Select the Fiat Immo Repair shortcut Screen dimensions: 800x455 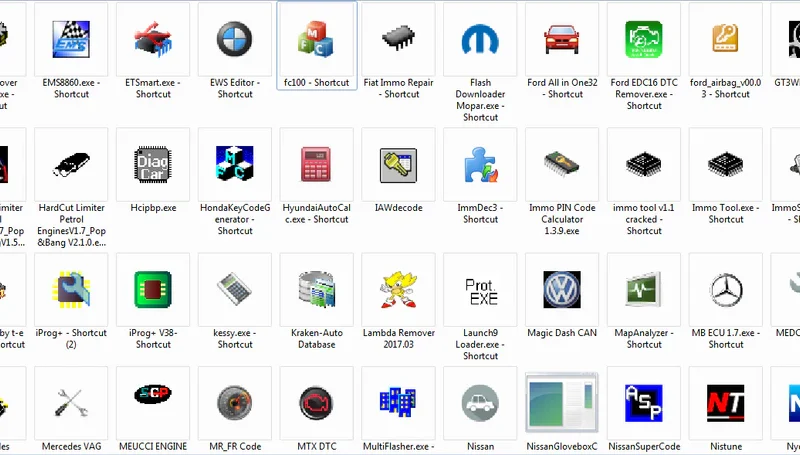[399, 40]
